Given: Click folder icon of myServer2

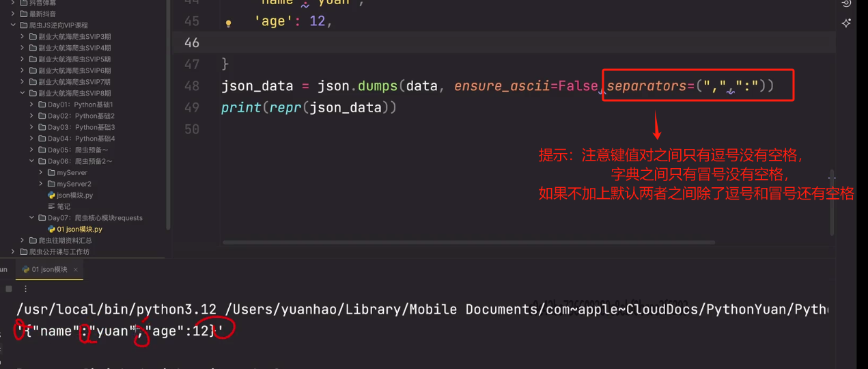Looking at the screenshot, I should click(51, 184).
